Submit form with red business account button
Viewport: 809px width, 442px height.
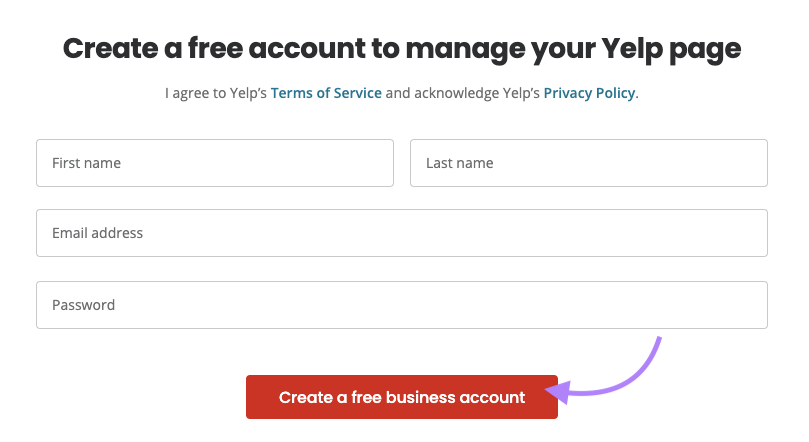pyautogui.click(x=401, y=397)
